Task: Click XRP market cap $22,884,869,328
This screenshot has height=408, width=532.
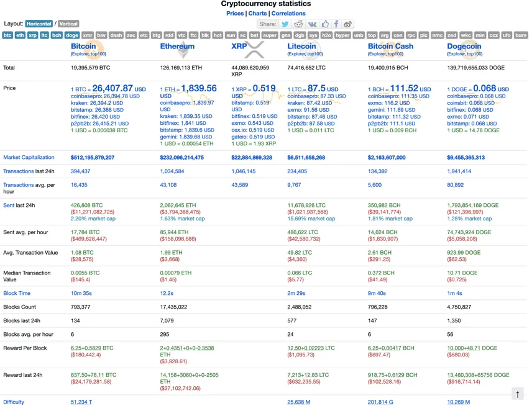Action: tap(252, 157)
